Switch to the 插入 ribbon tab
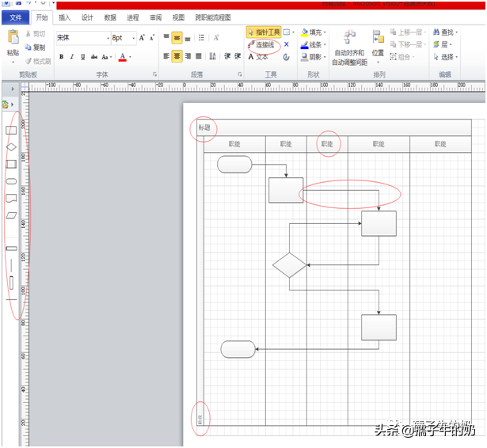Screen dimensions: 487x448 (x=65, y=17)
